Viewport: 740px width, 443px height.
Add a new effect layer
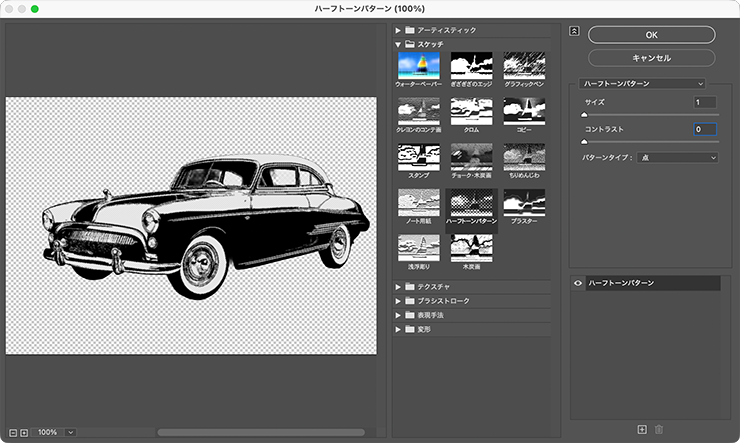pyautogui.click(x=642, y=429)
